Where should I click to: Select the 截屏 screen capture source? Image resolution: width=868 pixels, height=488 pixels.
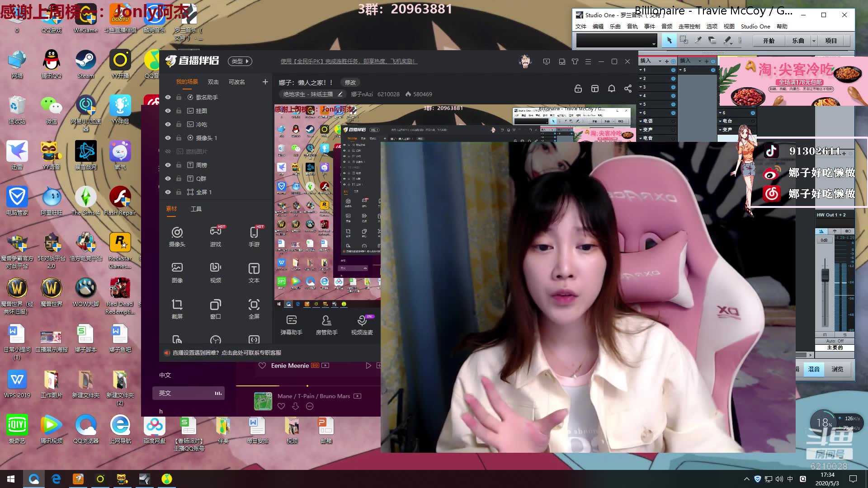tap(177, 309)
